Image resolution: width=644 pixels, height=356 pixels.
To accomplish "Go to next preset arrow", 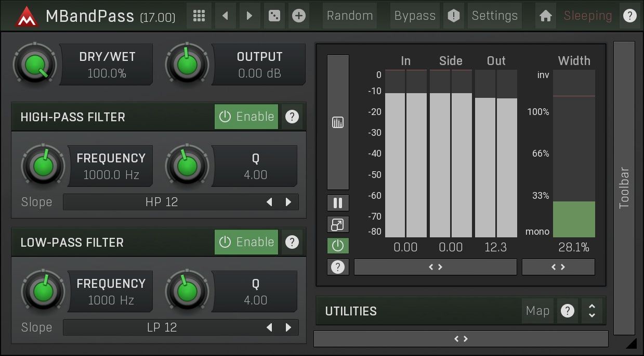I will 249,16.
